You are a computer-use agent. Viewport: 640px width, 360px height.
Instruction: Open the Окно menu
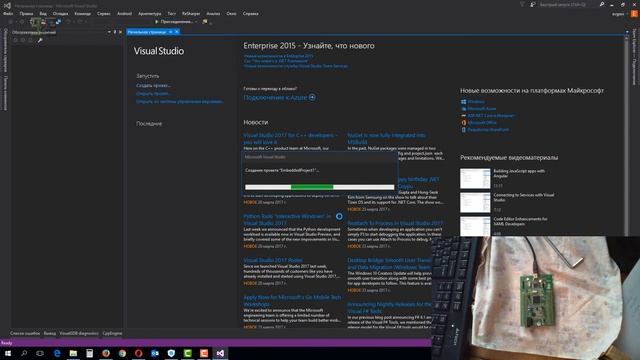pos(231,13)
